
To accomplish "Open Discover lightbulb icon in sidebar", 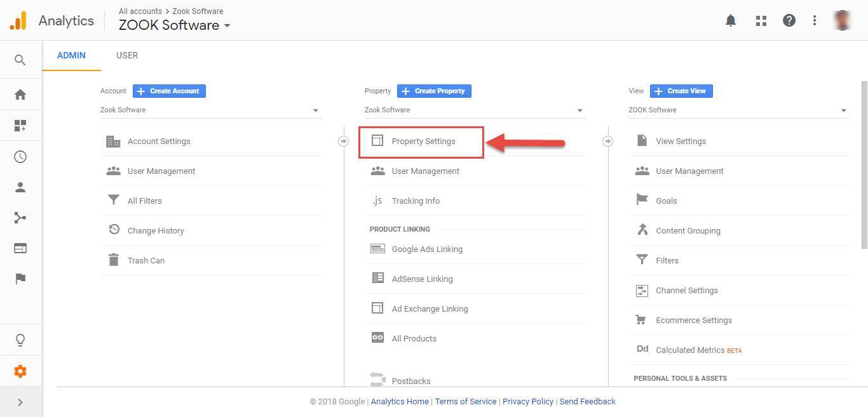I will [20, 341].
